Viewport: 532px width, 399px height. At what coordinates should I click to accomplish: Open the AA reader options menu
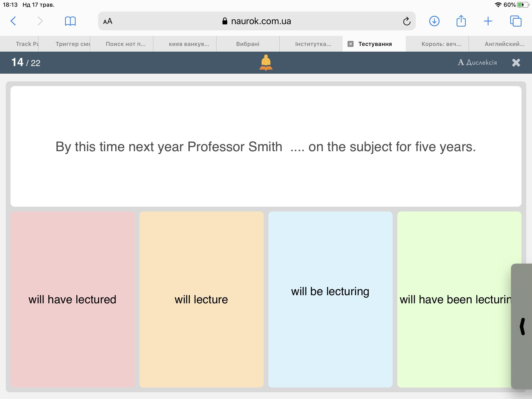click(x=108, y=21)
